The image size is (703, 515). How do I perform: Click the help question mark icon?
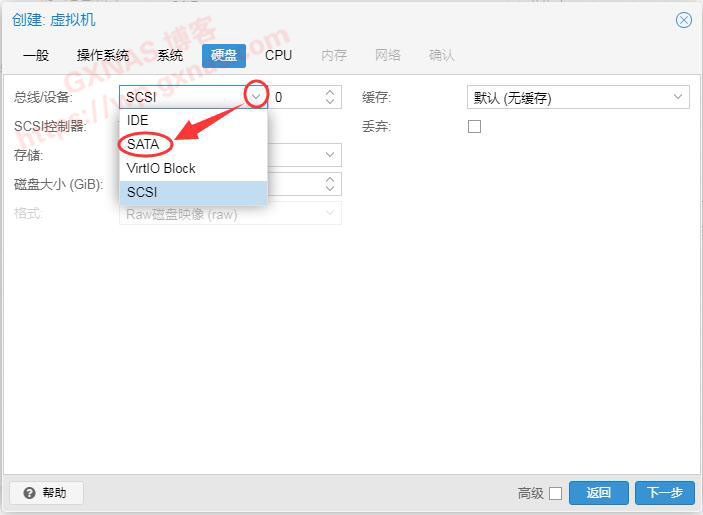pos(29,493)
